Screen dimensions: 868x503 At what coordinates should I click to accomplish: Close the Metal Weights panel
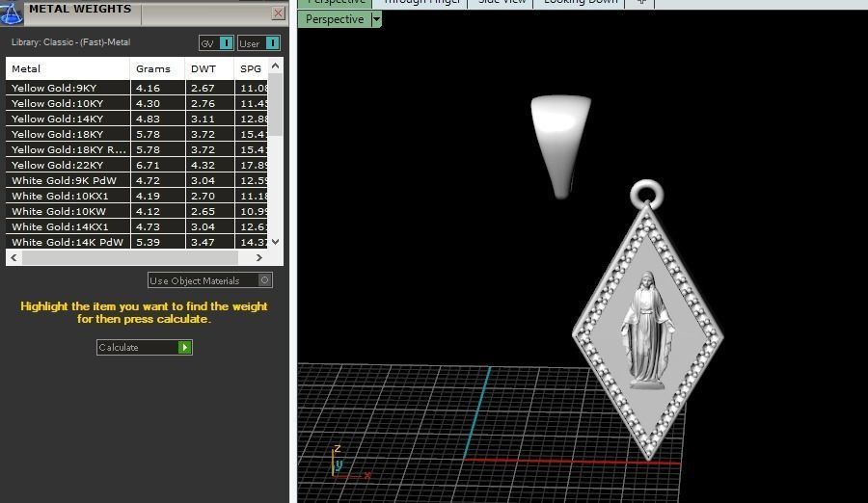[279, 13]
